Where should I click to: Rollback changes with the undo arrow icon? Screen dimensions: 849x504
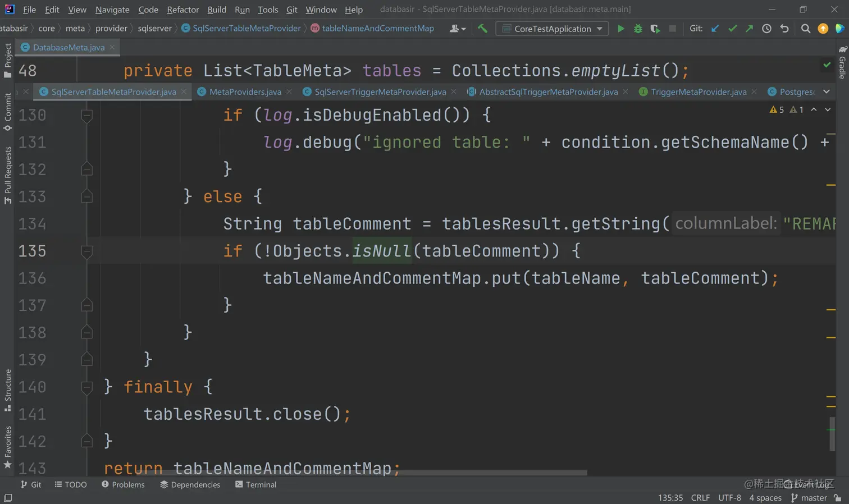coord(784,29)
